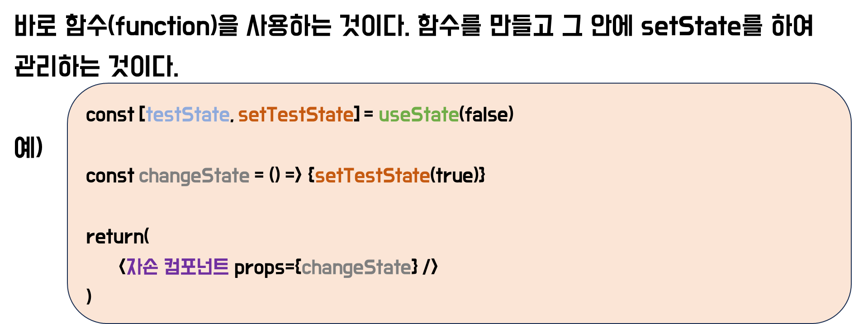This screenshot has height=324, width=868.
Task: Click the green useState hook text
Action: [x=419, y=114]
